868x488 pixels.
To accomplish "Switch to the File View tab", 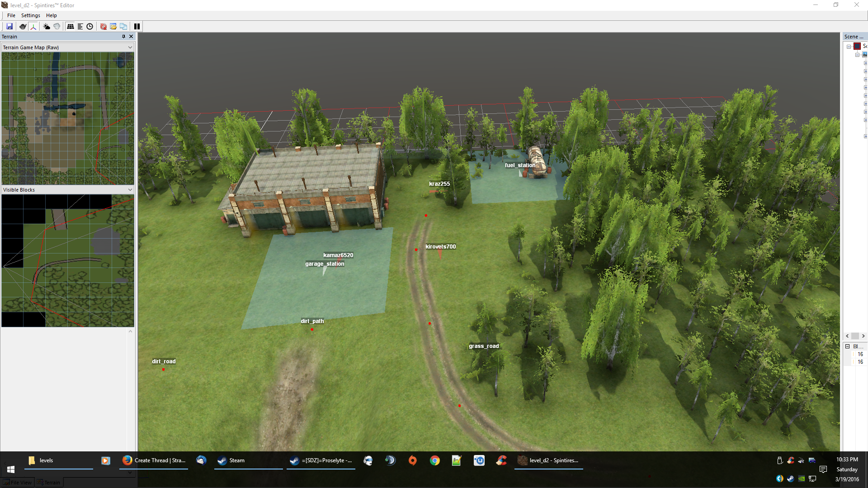I will tap(18, 483).
